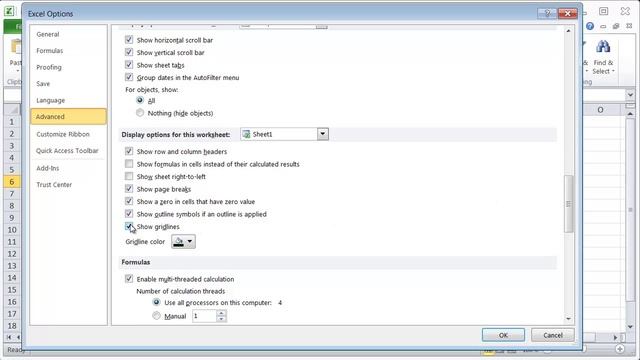Click the For objects, show label
Screen dimensions: 640x360
point(151,89)
